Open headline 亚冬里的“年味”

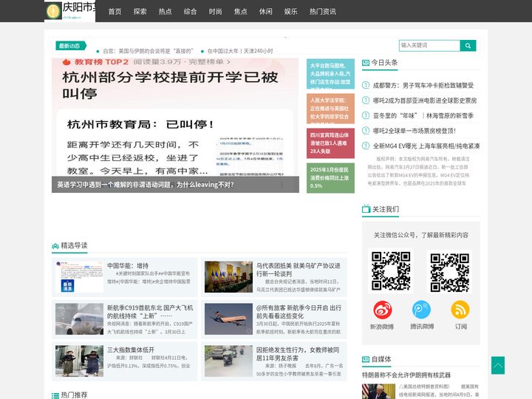423,116
